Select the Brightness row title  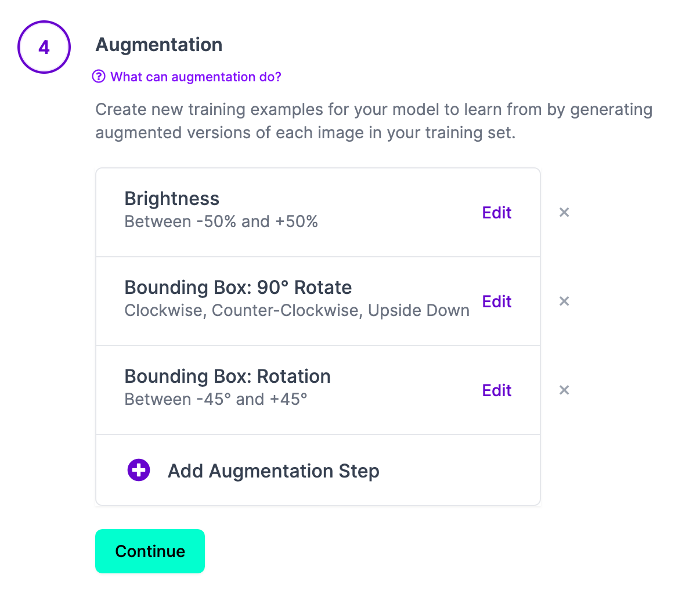(x=172, y=199)
